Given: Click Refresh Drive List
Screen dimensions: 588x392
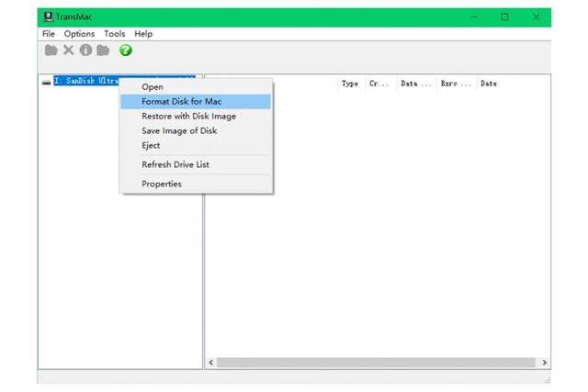Looking at the screenshot, I should [x=196, y=164].
